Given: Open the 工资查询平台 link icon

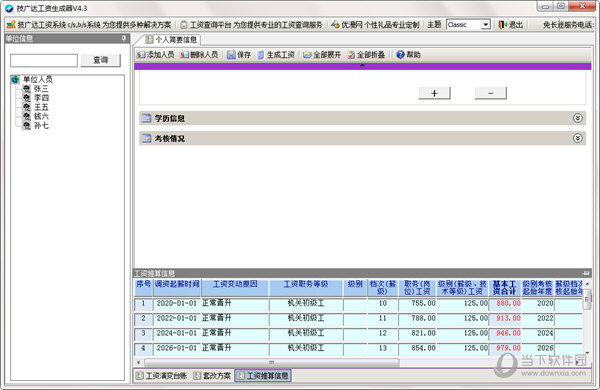Looking at the screenshot, I should pyautogui.click(x=184, y=24).
